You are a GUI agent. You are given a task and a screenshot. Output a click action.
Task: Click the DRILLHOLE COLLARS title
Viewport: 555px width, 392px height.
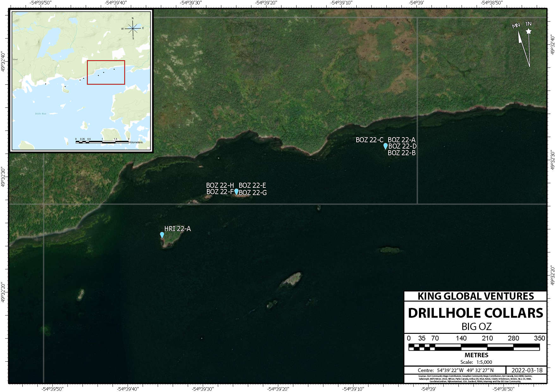475,313
